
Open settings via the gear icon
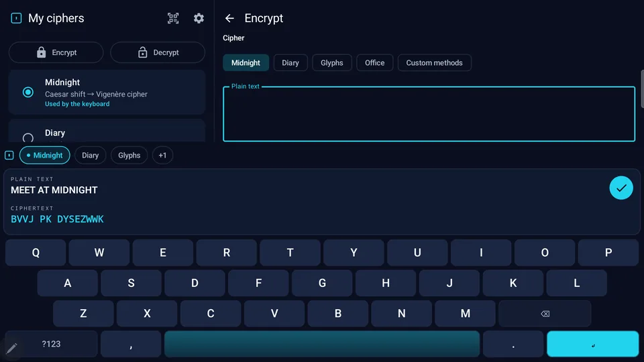tap(199, 18)
